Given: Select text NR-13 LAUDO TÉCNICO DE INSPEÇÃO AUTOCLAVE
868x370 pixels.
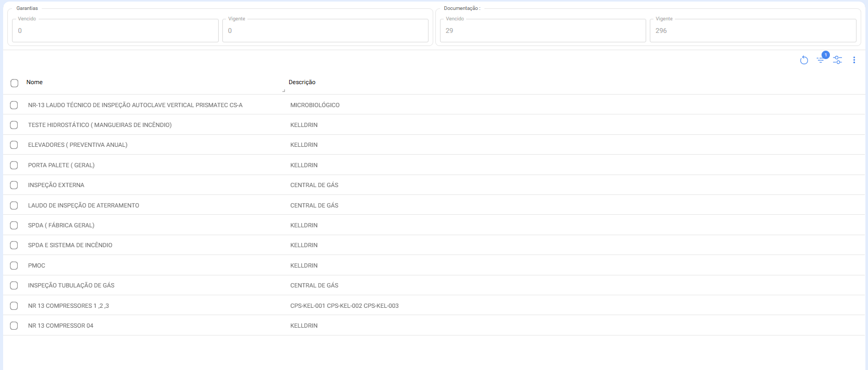Looking at the screenshot, I should click(x=135, y=105).
